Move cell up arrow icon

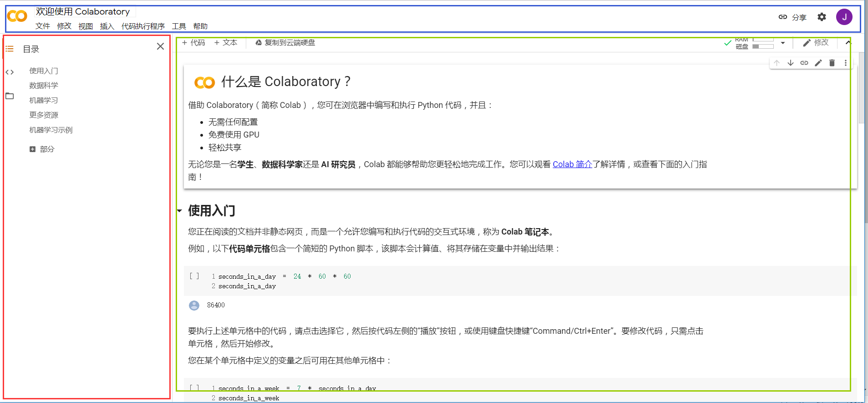pos(777,63)
